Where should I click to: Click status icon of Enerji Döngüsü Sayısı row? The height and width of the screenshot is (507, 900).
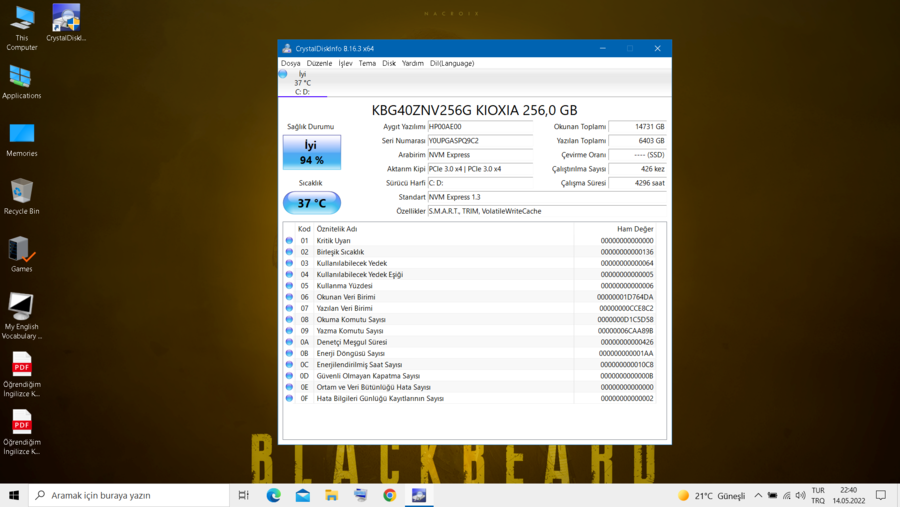(289, 353)
